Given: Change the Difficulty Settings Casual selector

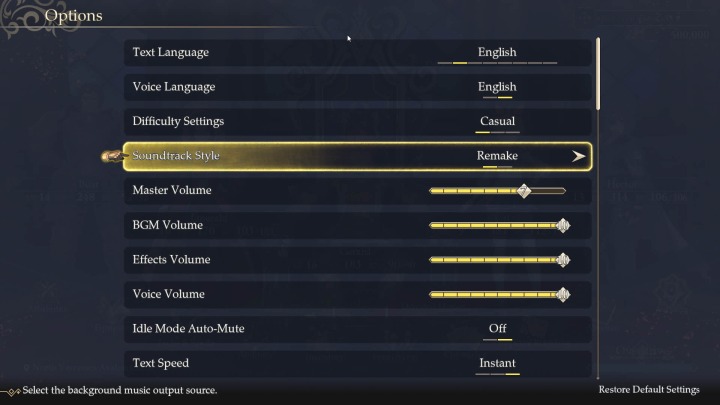Looking at the screenshot, I should [x=497, y=122].
